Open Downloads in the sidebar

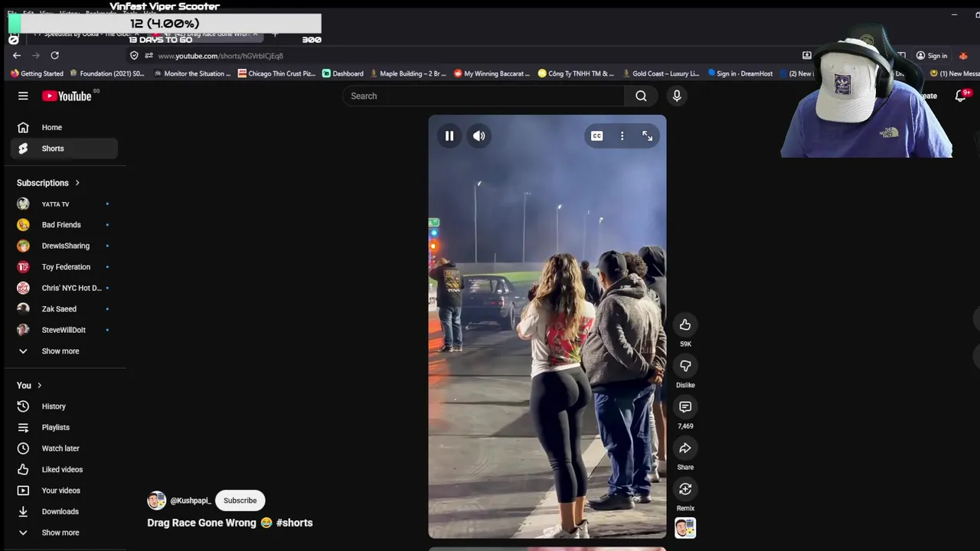pyautogui.click(x=64, y=511)
